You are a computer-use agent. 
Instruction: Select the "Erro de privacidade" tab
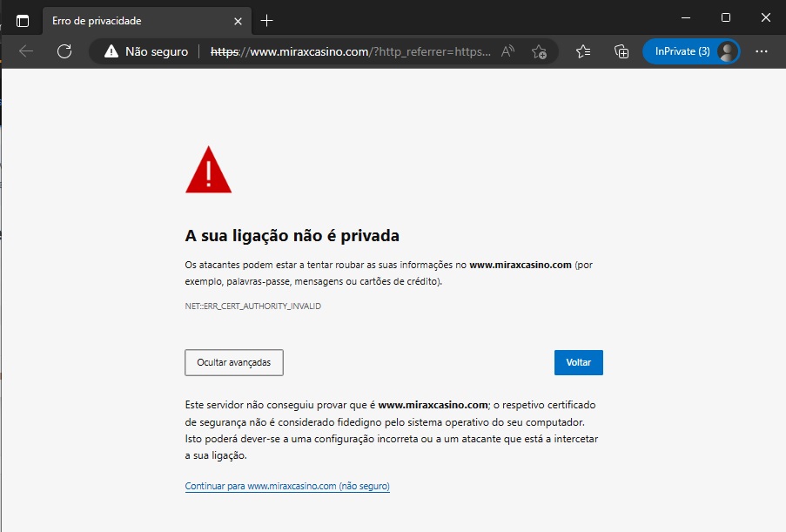point(147,21)
